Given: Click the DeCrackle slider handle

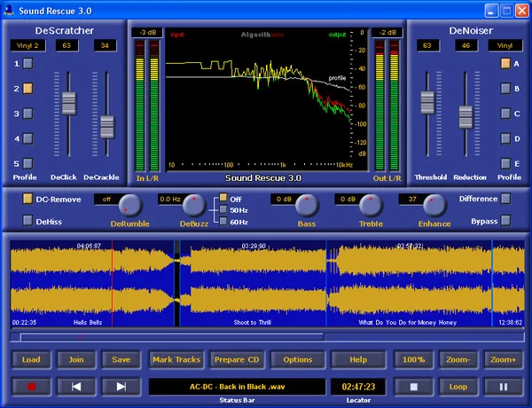Looking at the screenshot, I should click(107, 127).
